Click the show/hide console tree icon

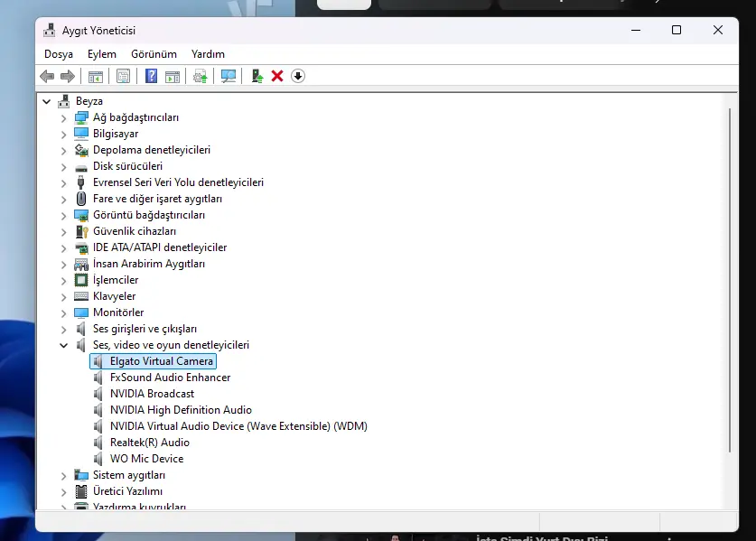[x=96, y=76]
